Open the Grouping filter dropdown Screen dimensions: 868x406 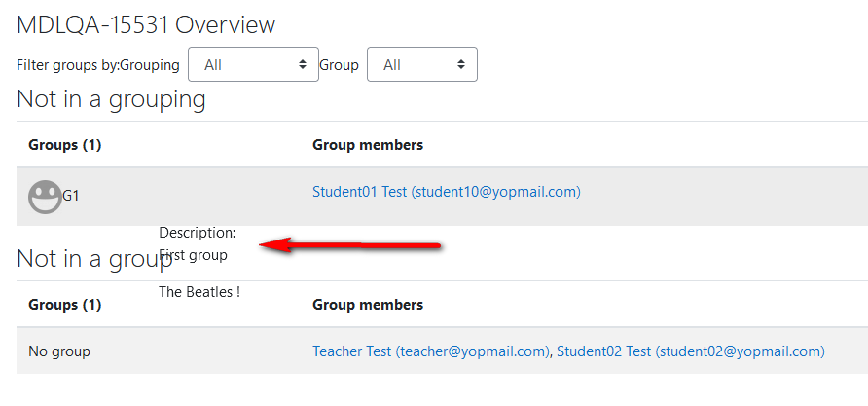(254, 65)
